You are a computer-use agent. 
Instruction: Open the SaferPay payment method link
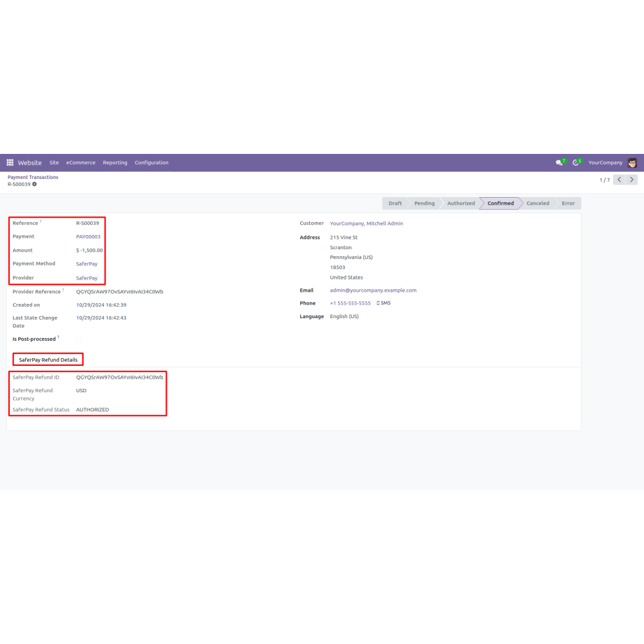(x=87, y=264)
